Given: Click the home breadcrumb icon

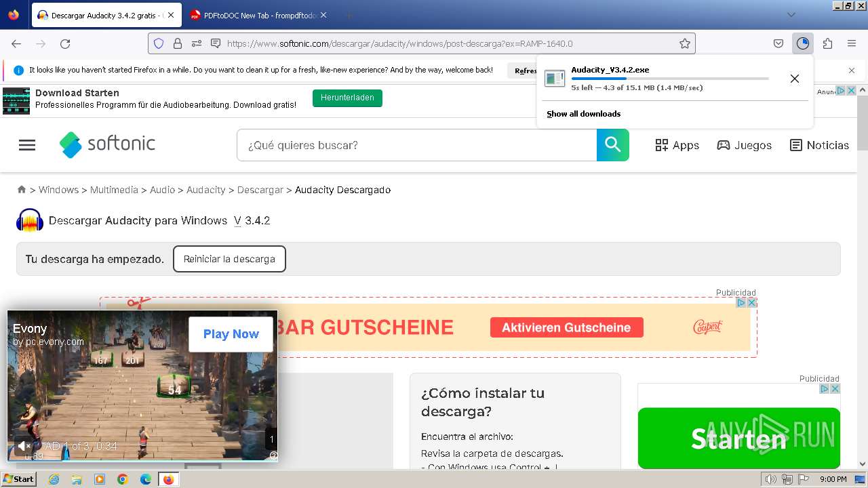Looking at the screenshot, I should (x=22, y=190).
